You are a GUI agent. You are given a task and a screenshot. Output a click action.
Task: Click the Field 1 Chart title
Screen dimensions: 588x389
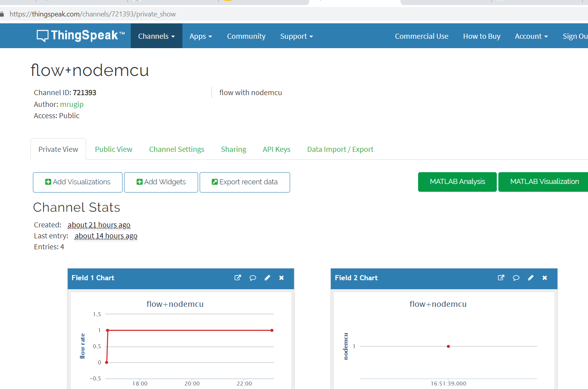click(x=93, y=278)
